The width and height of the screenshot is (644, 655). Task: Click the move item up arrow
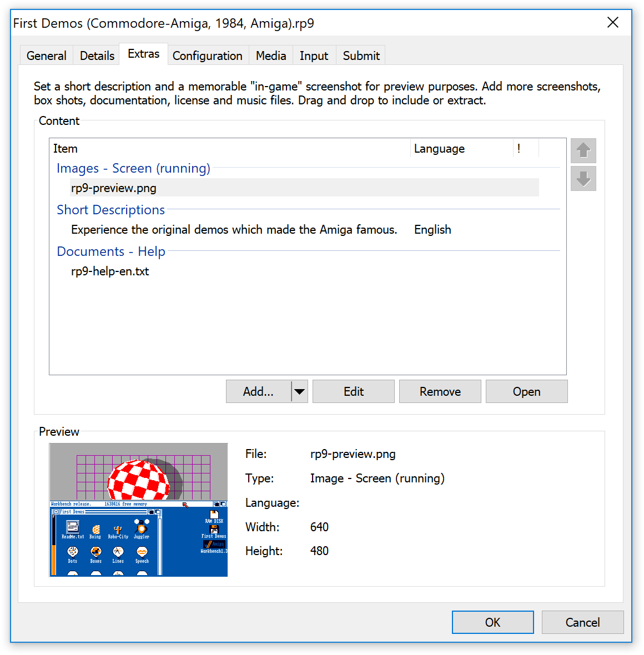583,150
